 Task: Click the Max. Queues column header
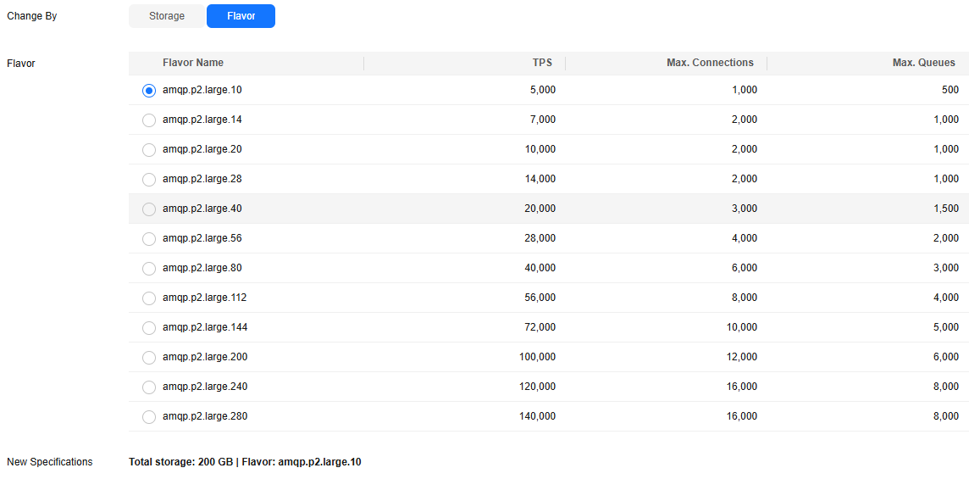[x=924, y=63]
